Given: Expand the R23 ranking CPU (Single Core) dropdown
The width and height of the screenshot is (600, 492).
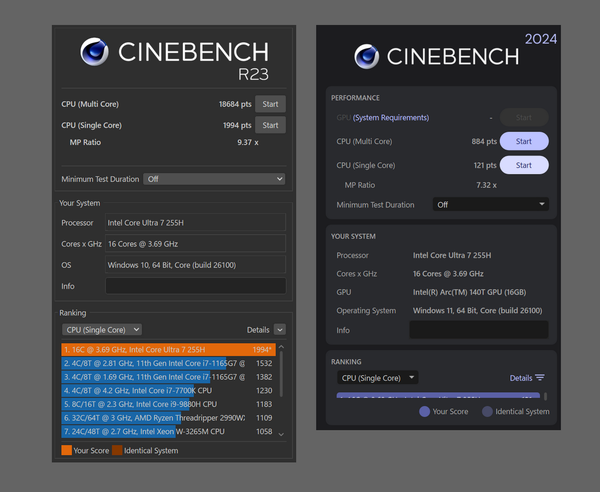Looking at the screenshot, I should point(101,329).
